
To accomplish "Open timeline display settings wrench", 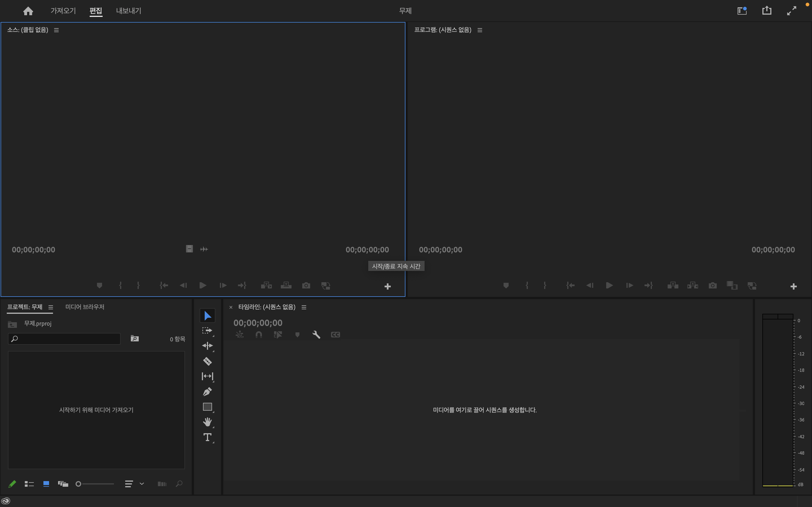I will point(316,335).
